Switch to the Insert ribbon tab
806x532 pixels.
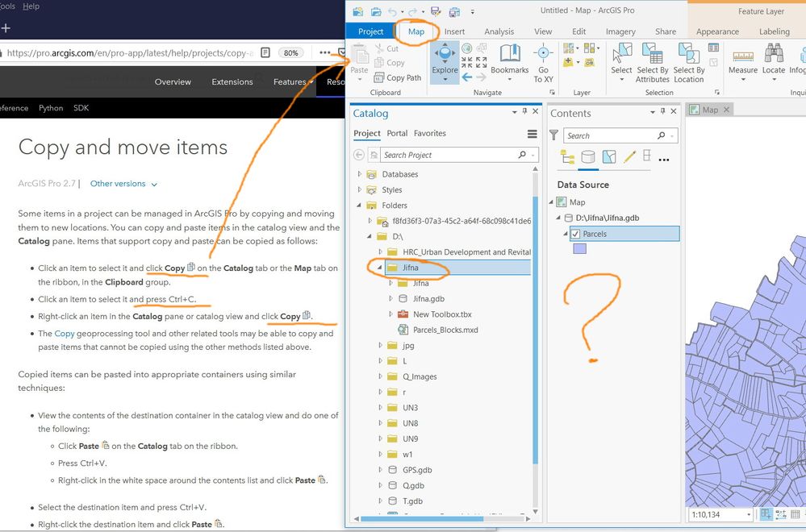[x=454, y=31]
